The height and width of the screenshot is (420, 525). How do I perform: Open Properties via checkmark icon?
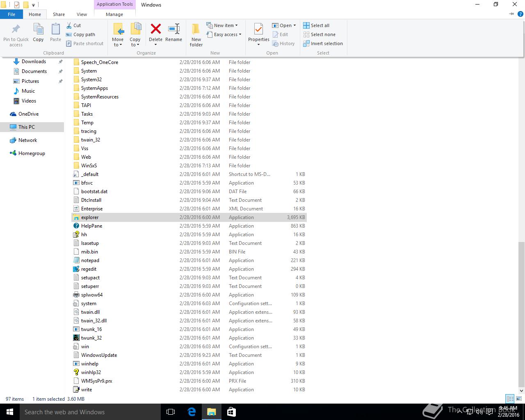pyautogui.click(x=259, y=29)
